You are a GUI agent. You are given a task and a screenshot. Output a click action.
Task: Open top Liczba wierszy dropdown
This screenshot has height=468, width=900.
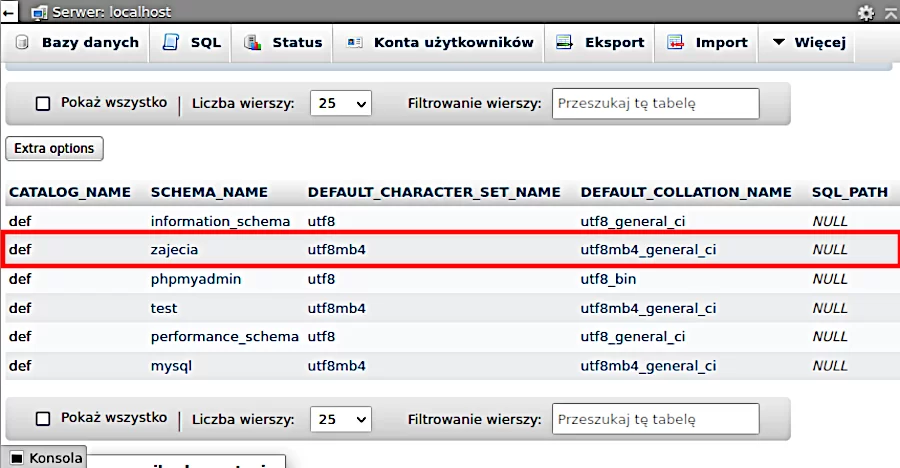pos(341,103)
